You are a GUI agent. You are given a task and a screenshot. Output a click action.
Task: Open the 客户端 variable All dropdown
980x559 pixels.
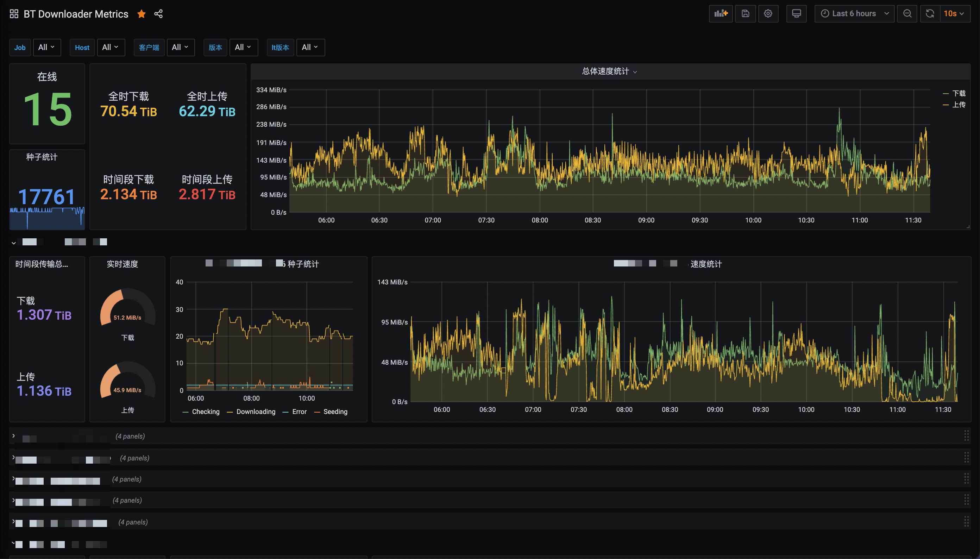click(181, 47)
